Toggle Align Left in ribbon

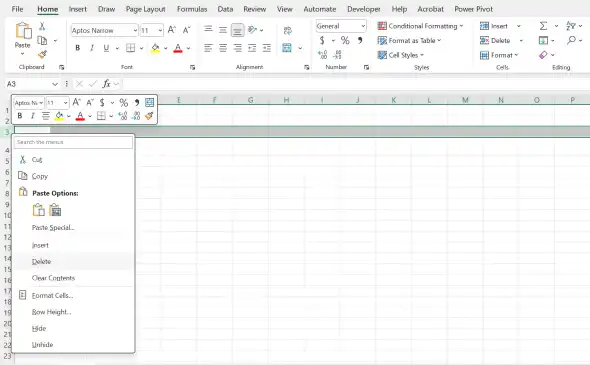point(208,48)
